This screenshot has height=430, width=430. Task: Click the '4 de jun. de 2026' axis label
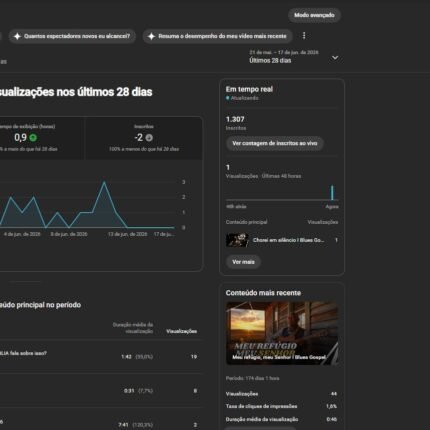coord(22,234)
